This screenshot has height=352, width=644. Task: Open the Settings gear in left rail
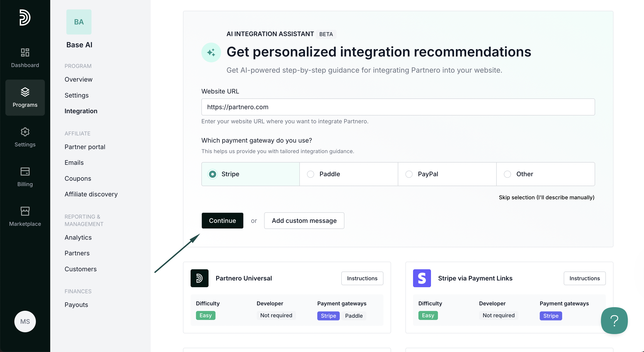pos(25,137)
